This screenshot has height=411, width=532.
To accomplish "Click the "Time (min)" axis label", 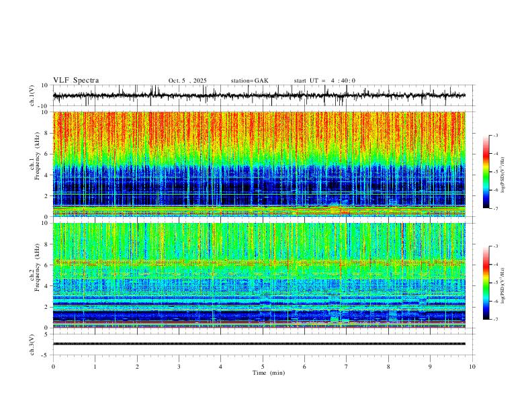I will point(269,373).
